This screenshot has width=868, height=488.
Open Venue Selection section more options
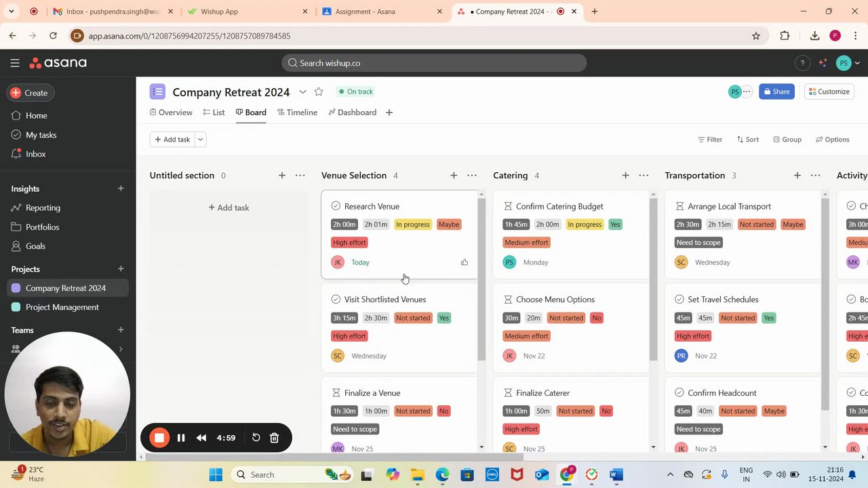coord(472,176)
